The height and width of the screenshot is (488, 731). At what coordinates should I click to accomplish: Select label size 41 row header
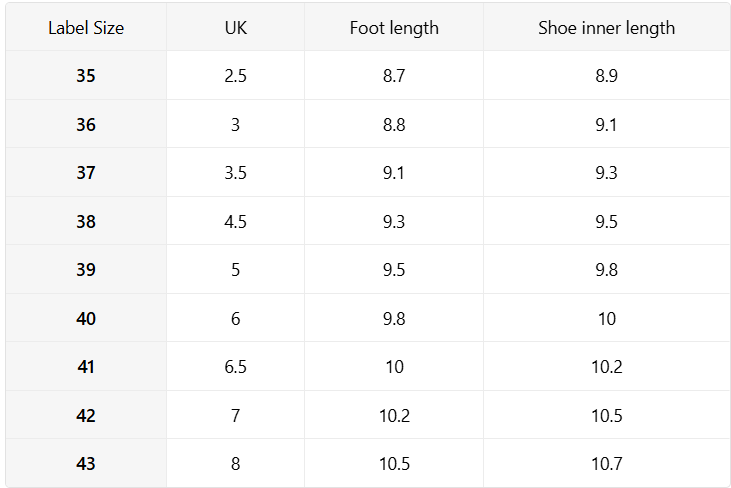(86, 367)
